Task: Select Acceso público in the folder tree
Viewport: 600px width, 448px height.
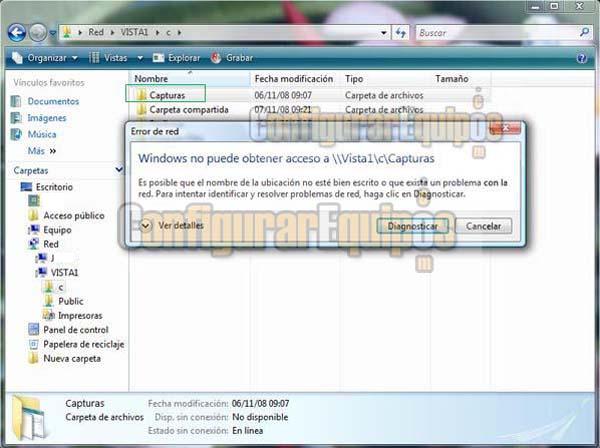Action: tap(74, 215)
